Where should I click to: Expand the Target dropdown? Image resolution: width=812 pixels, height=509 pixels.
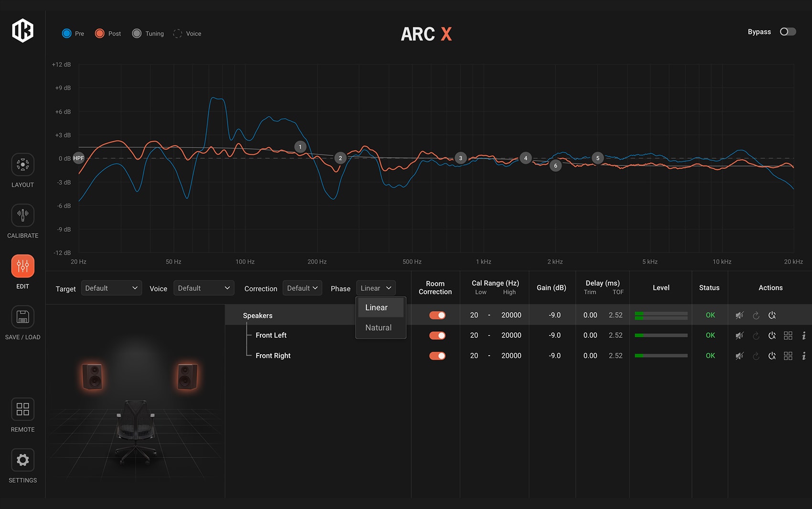click(x=111, y=288)
